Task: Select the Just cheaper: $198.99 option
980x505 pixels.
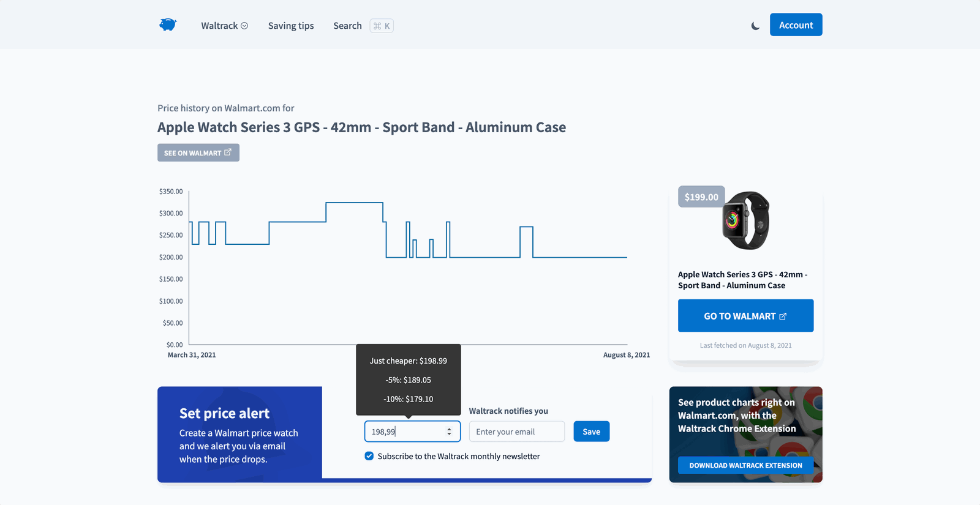Action: pos(409,361)
